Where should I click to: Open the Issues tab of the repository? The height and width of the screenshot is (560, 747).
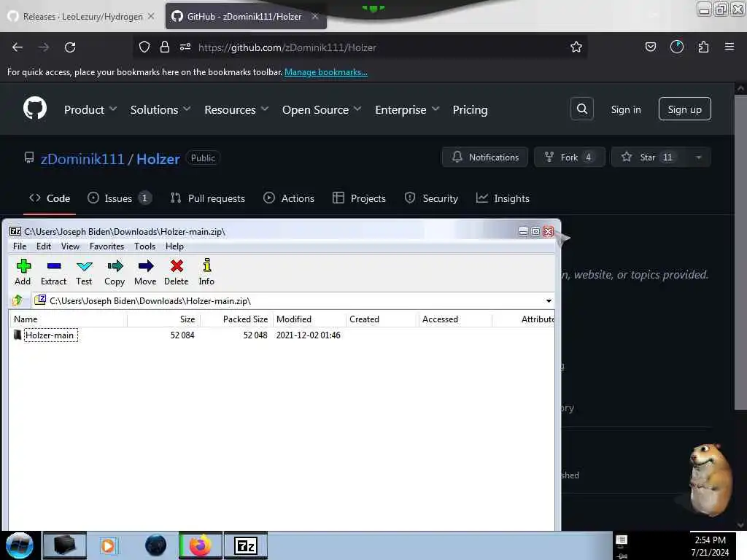(x=119, y=198)
